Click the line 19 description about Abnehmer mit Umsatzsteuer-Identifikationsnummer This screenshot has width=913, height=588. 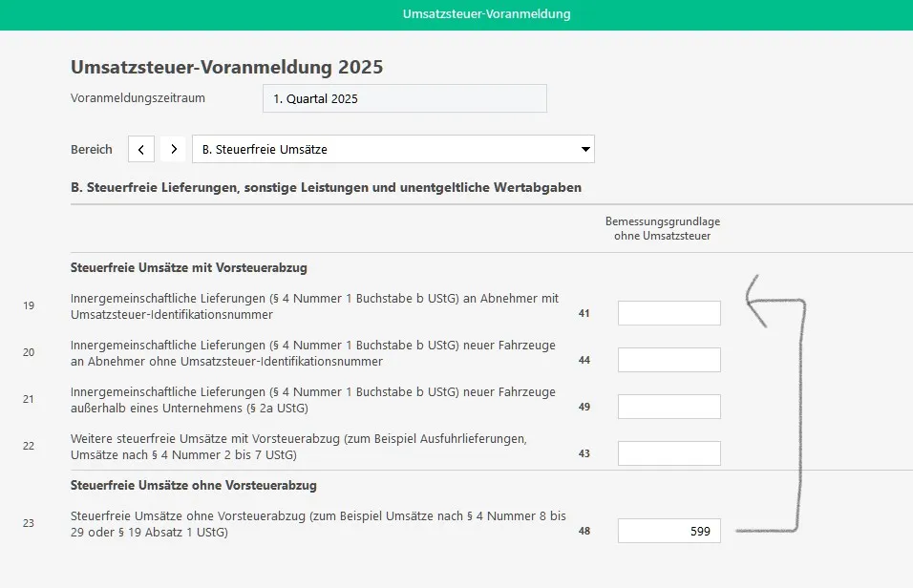pos(314,306)
